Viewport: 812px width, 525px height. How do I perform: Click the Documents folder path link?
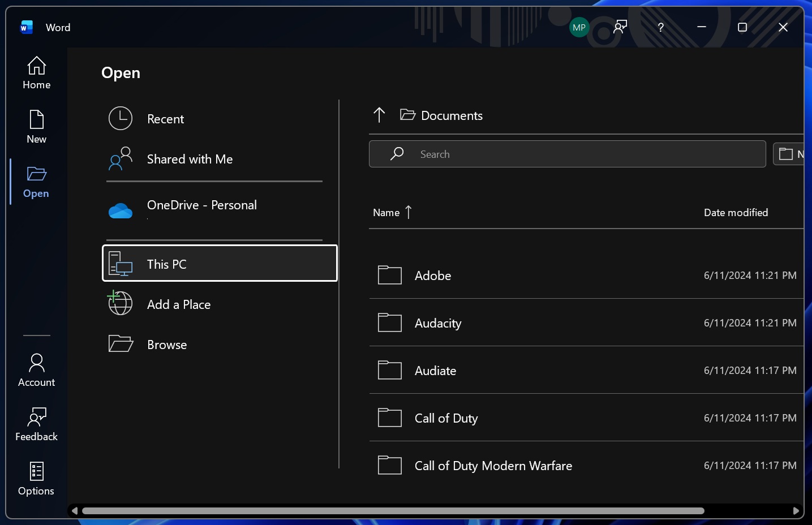click(x=452, y=116)
